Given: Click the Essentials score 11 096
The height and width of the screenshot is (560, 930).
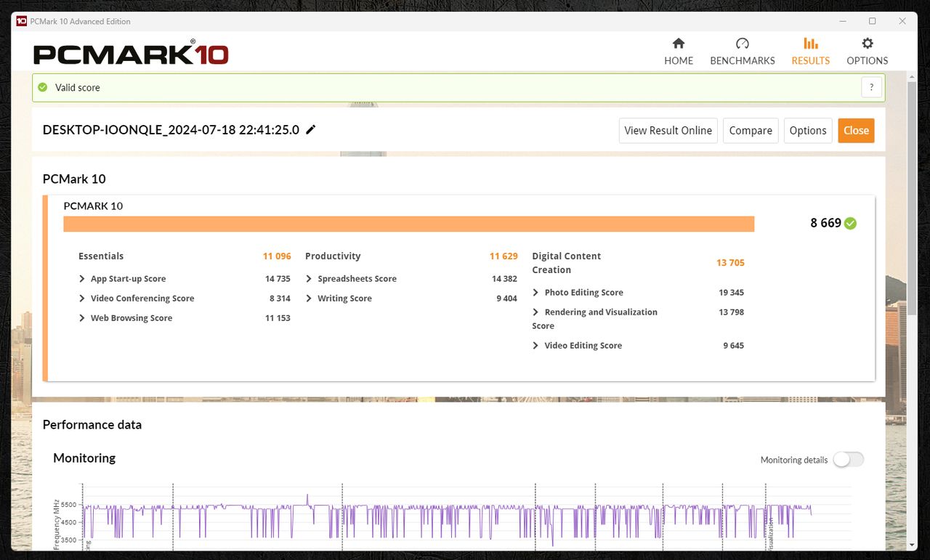Looking at the screenshot, I should point(277,256).
